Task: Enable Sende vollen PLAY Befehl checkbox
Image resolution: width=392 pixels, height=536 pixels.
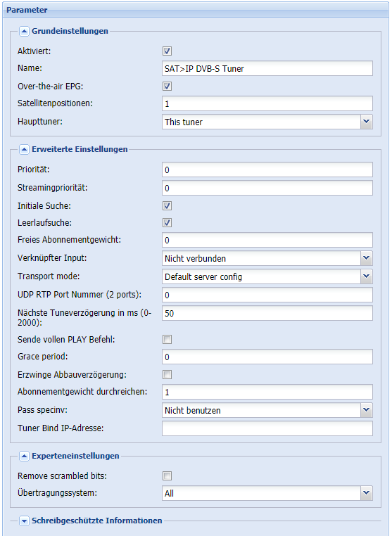Action: point(167,340)
